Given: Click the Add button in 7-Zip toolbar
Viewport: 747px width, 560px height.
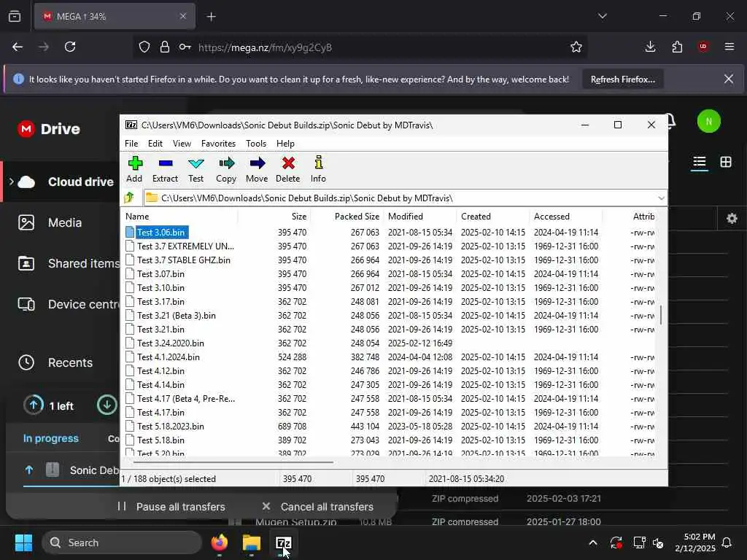Looking at the screenshot, I should pyautogui.click(x=134, y=169).
